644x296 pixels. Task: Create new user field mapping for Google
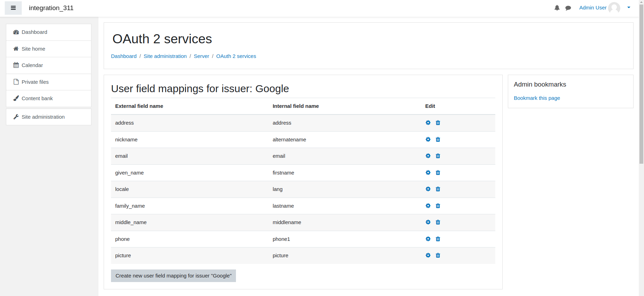[x=173, y=276]
